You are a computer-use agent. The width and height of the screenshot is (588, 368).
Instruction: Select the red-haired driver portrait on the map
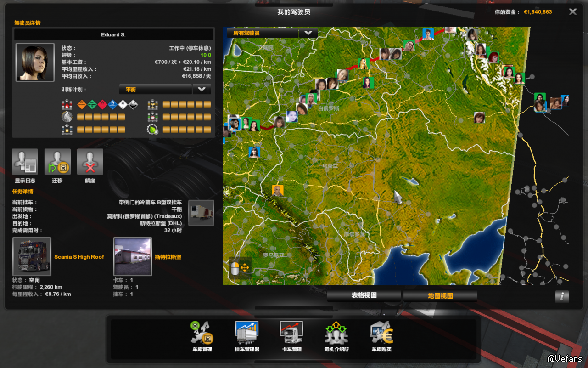coord(494,57)
